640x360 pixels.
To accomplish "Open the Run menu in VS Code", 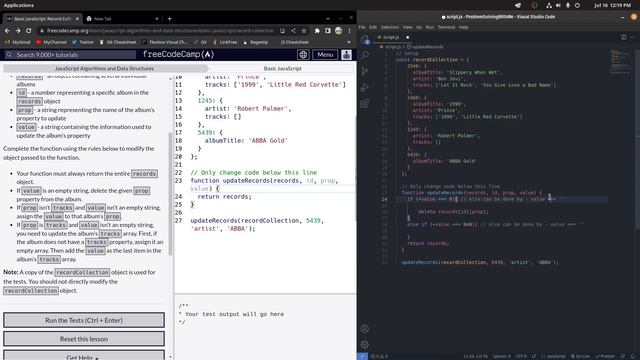I will pos(430,27).
